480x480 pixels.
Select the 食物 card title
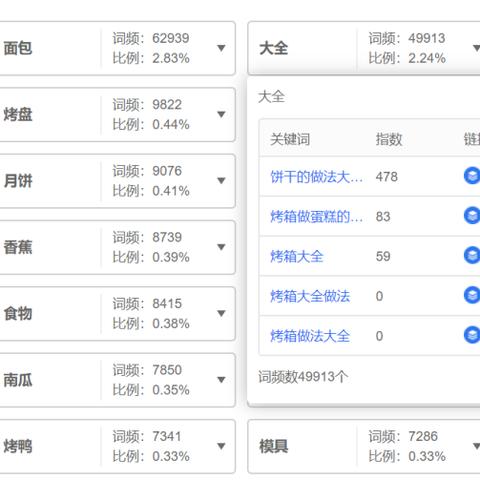(x=18, y=313)
